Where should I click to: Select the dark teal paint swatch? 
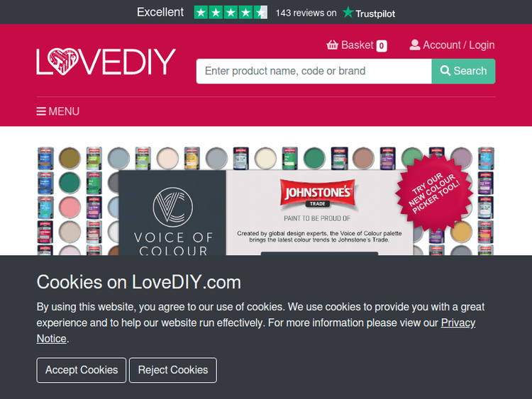point(70,182)
